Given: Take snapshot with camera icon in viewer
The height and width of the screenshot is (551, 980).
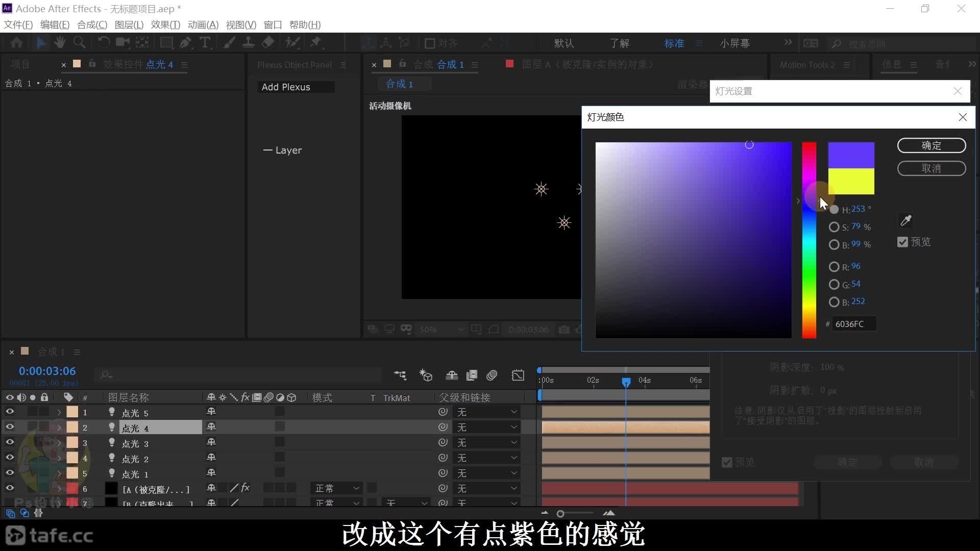Looking at the screenshot, I should coord(564,330).
